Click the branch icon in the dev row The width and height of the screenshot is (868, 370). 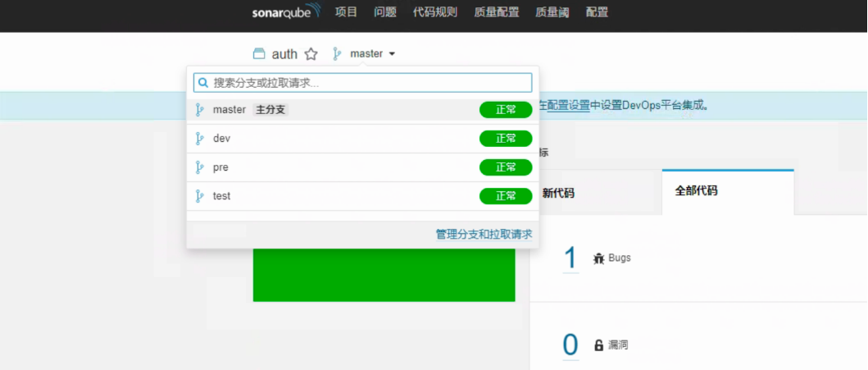(200, 139)
